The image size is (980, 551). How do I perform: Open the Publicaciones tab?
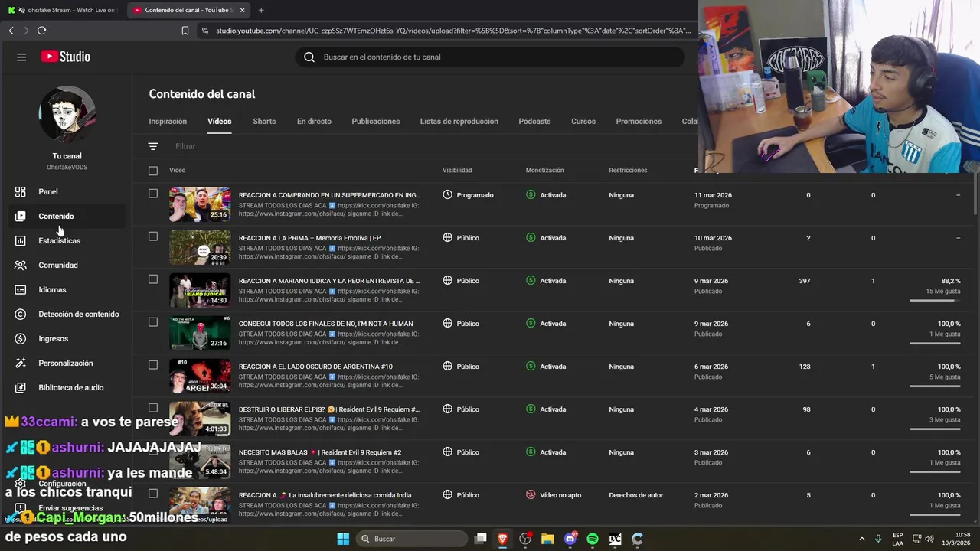375,121
